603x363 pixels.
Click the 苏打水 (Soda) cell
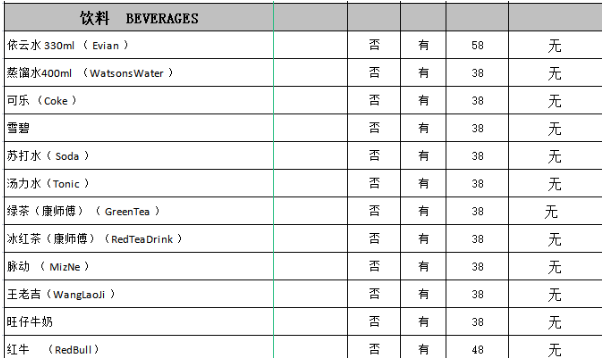point(139,156)
